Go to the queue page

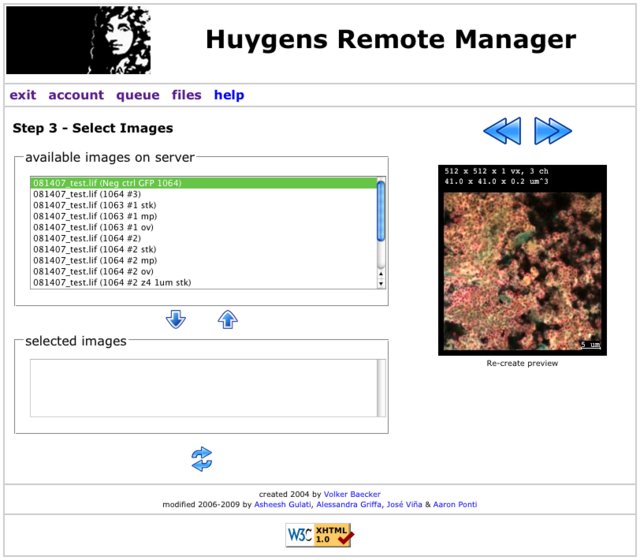point(137,95)
